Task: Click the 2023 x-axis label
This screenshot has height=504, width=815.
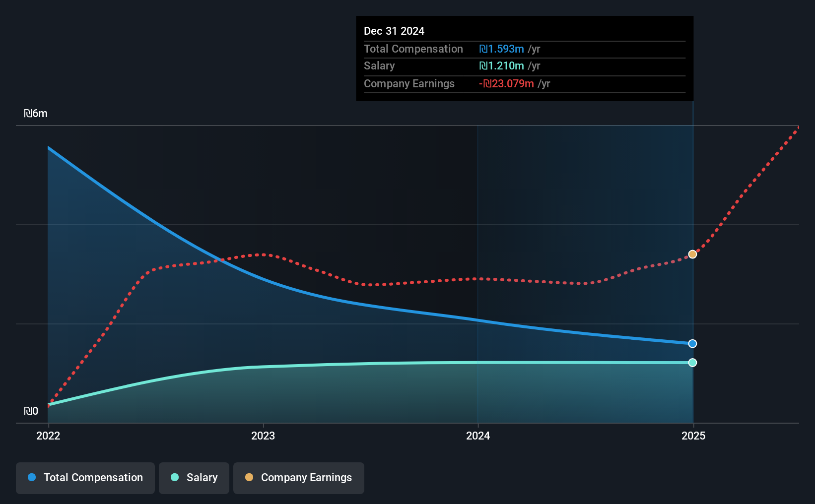Action: 263,436
